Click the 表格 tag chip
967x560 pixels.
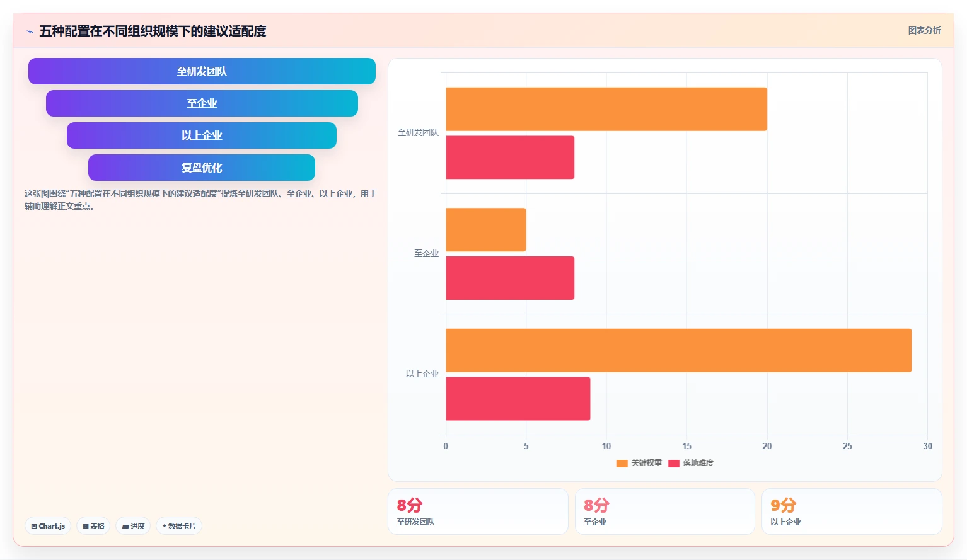coord(93,526)
